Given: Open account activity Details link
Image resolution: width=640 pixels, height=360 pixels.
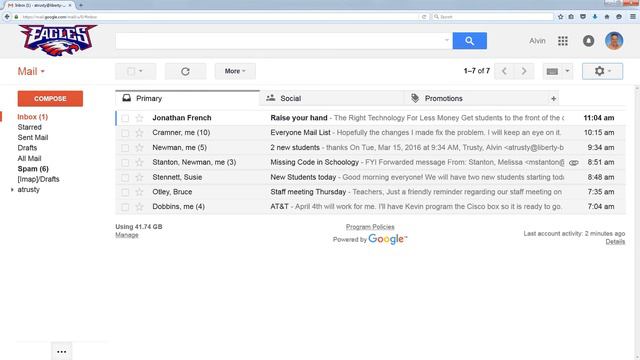Looking at the screenshot, I should pyautogui.click(x=615, y=242).
